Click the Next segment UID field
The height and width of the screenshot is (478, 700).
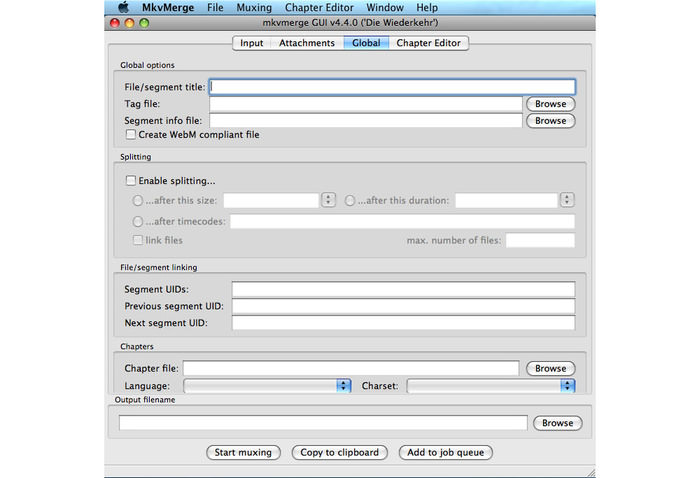(404, 323)
